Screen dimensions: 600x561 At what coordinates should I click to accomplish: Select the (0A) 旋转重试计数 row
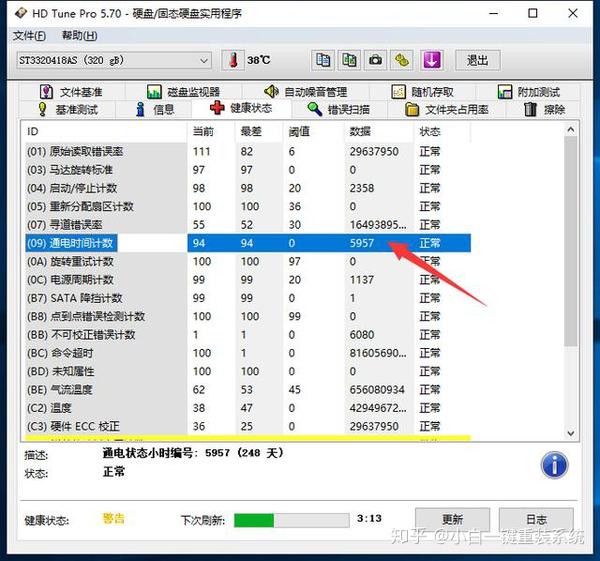point(248,262)
